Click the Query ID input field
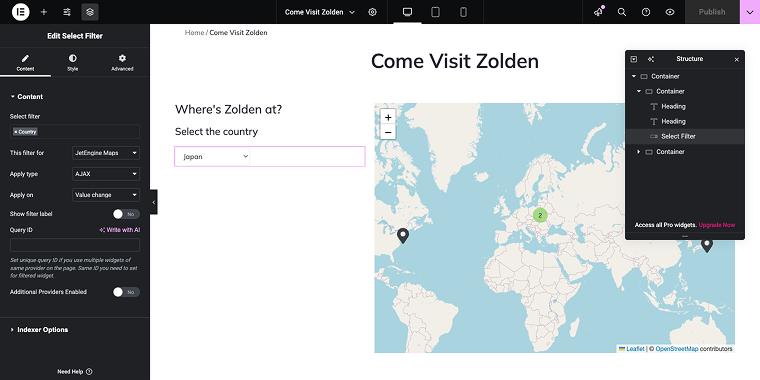Screen dimensions: 760x380 pos(75,245)
